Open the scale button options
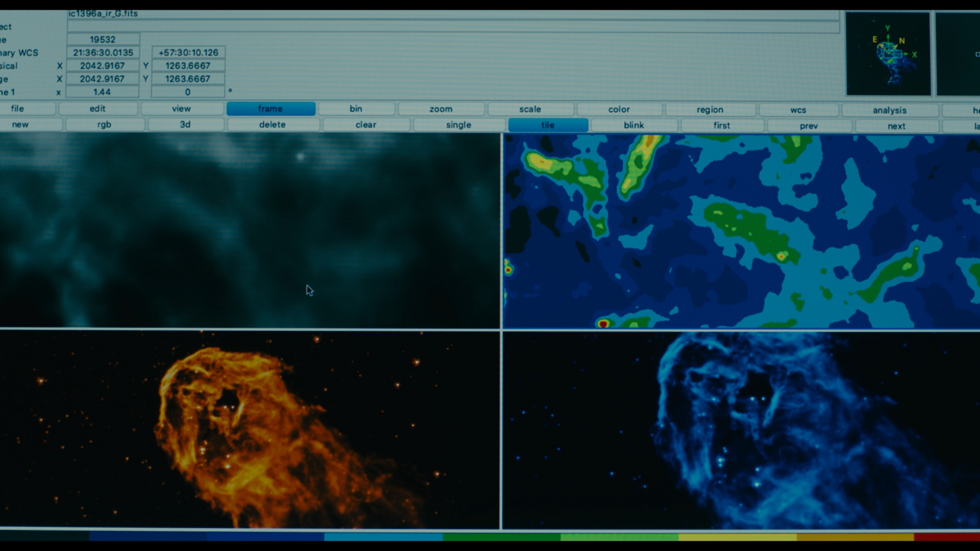Image resolution: width=980 pixels, height=551 pixels. (530, 109)
